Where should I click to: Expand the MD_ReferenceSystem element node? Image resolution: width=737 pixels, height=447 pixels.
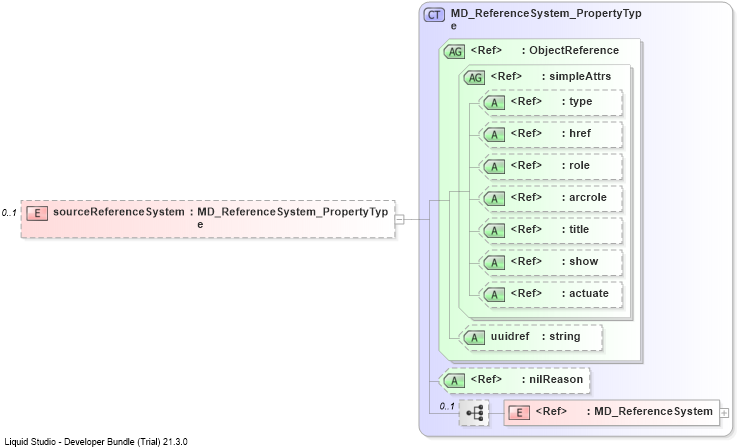pos(724,413)
